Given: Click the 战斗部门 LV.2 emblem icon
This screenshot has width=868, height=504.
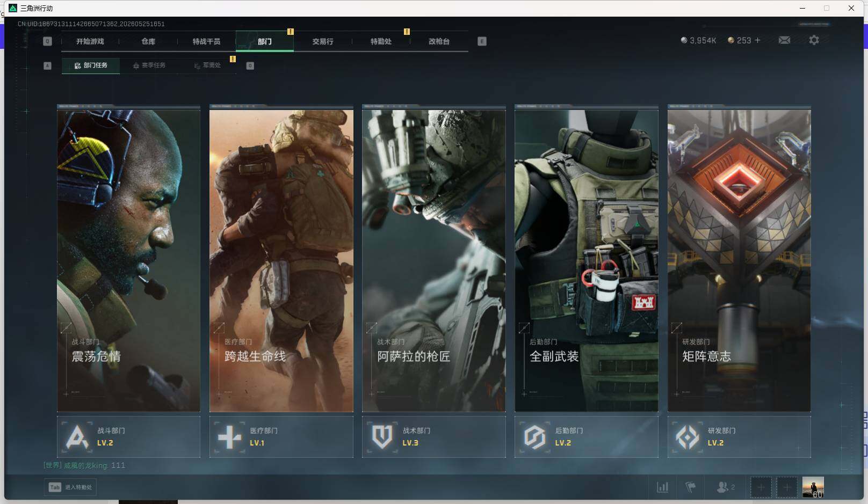Looking at the screenshot, I should (x=77, y=436).
